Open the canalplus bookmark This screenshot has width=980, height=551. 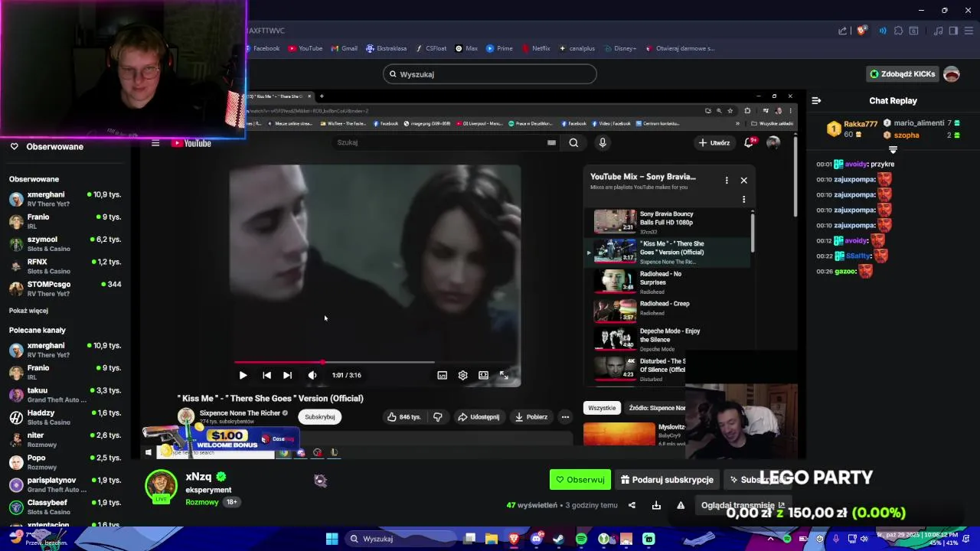point(577,48)
